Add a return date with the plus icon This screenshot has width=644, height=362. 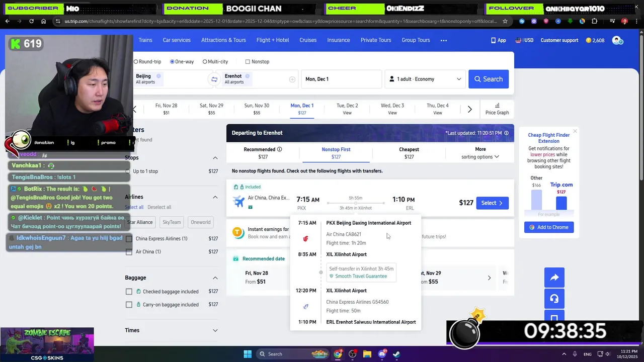[292, 79]
